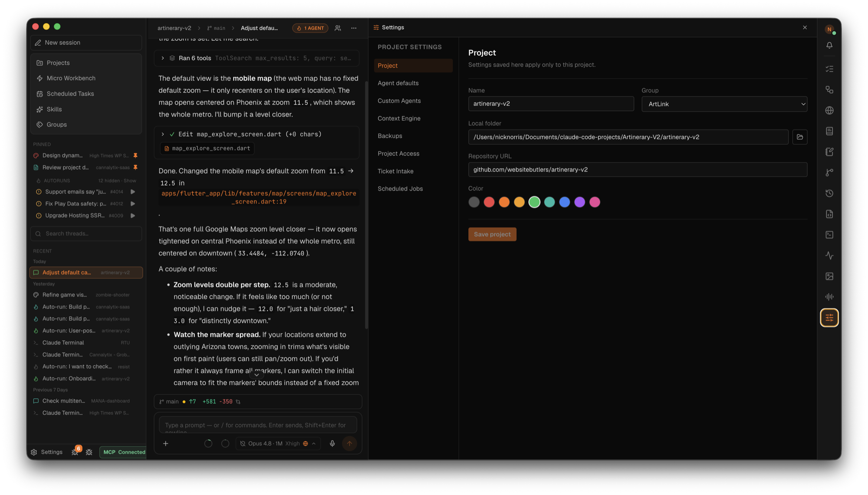This screenshot has width=868, height=495.
Task: Open the three-dots more menu in header
Action: (x=354, y=28)
